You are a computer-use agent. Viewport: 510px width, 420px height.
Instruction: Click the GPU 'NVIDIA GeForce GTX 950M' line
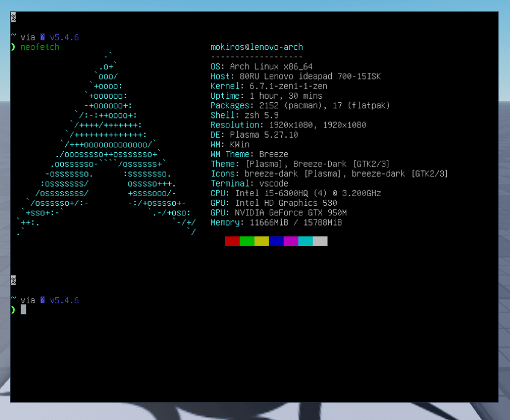279,213
